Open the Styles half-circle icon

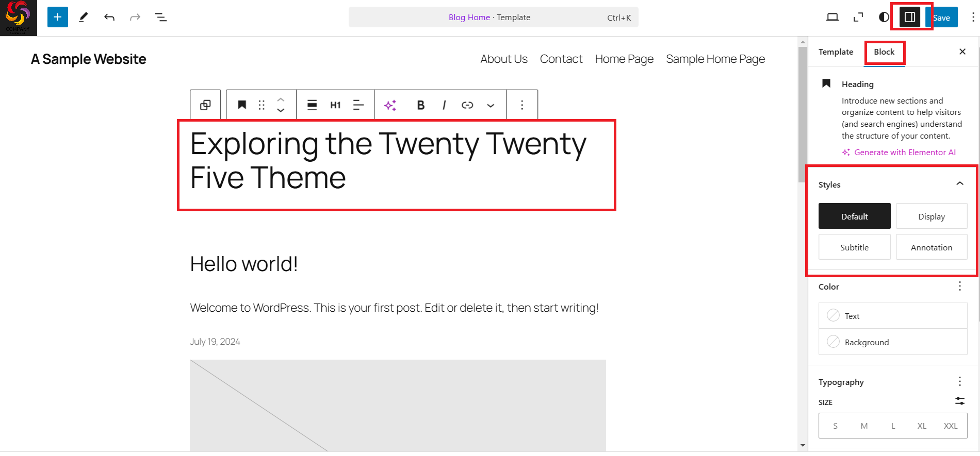pos(884,18)
